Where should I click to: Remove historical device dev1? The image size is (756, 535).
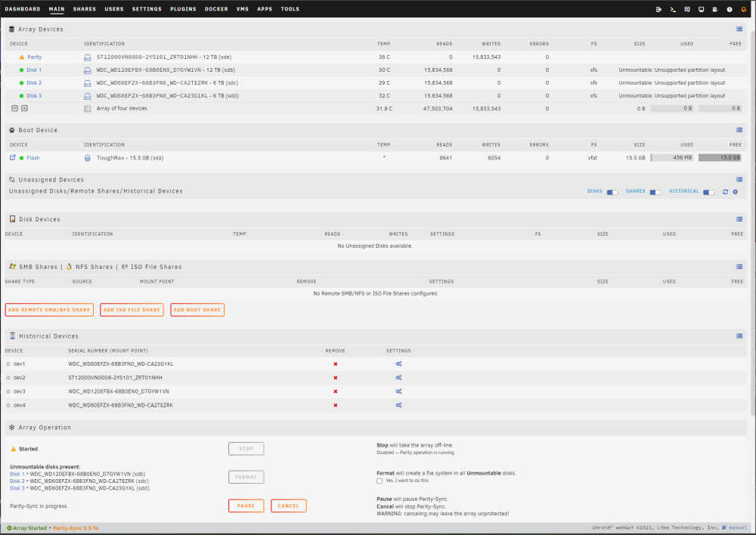click(x=336, y=364)
